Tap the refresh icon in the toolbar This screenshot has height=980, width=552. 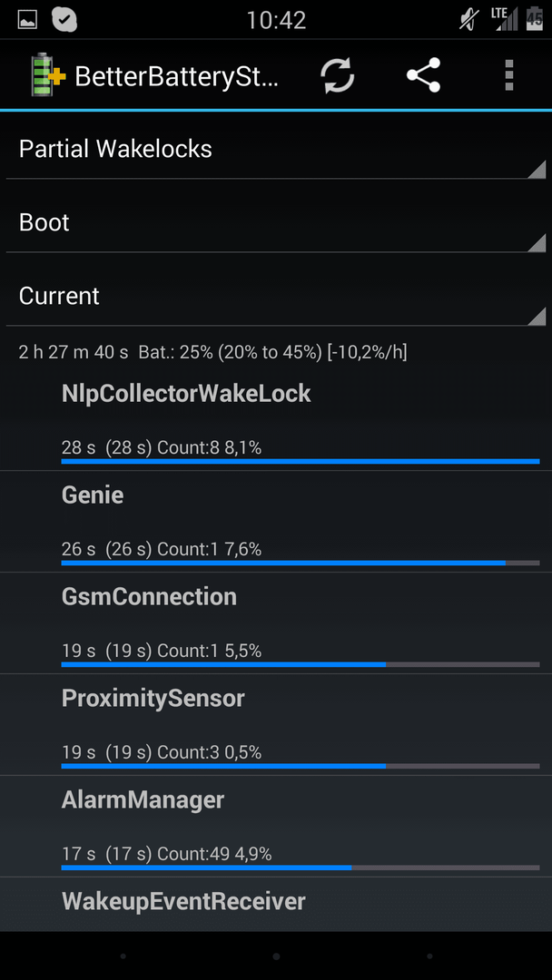[338, 75]
